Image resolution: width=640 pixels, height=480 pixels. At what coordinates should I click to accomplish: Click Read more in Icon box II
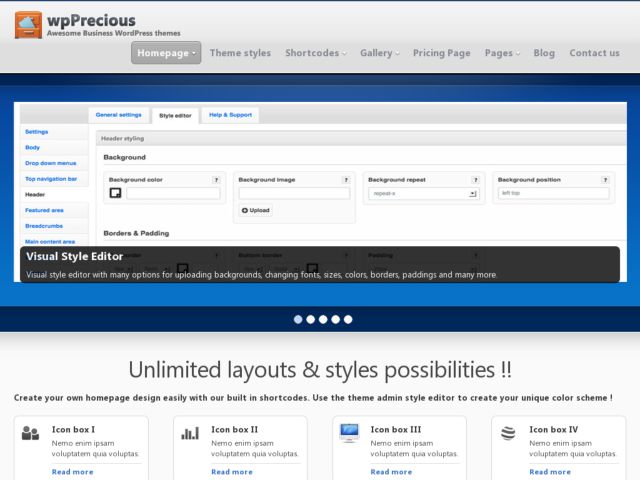232,472
